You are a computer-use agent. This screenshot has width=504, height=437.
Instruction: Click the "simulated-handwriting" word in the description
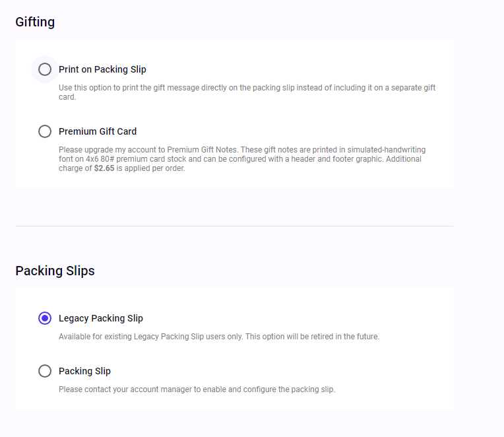pos(389,150)
